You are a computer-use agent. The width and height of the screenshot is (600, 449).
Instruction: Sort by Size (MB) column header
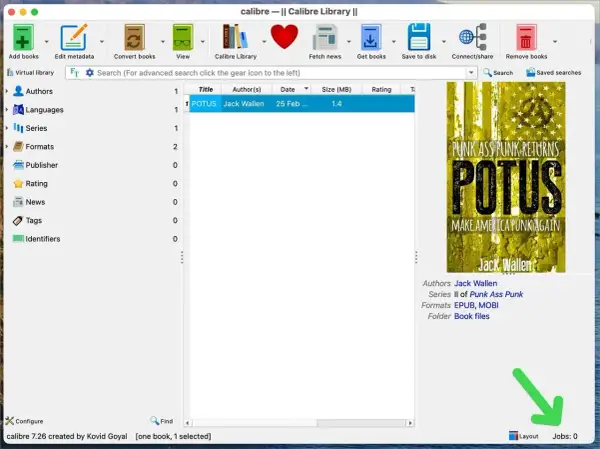tap(336, 89)
